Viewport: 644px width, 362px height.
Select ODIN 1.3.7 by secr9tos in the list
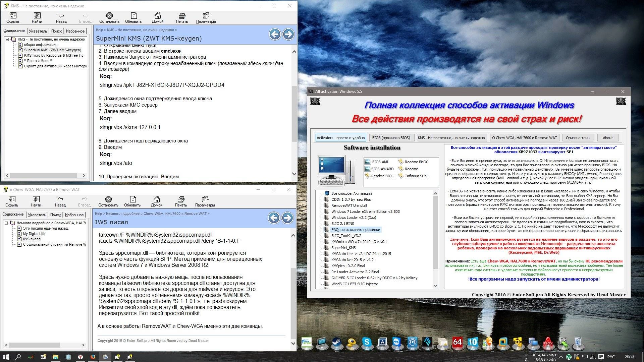click(351, 199)
